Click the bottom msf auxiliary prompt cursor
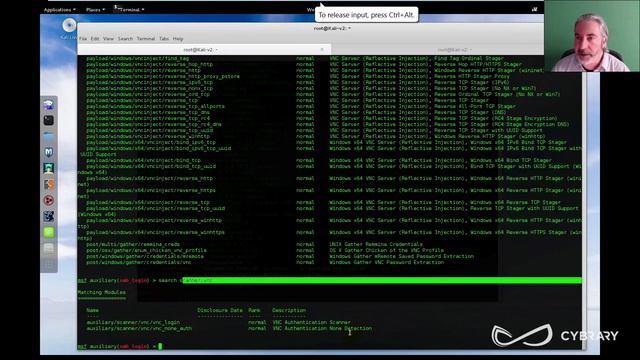 pos(160,346)
